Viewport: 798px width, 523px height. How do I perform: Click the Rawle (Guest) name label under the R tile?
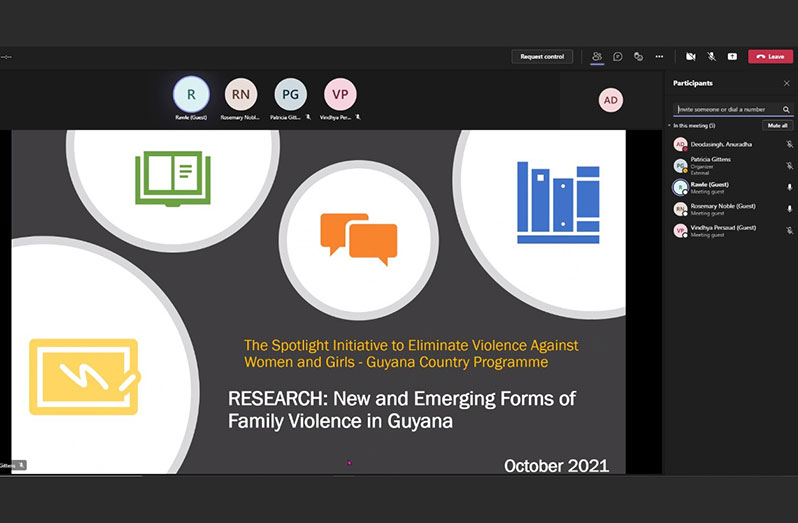[191, 118]
